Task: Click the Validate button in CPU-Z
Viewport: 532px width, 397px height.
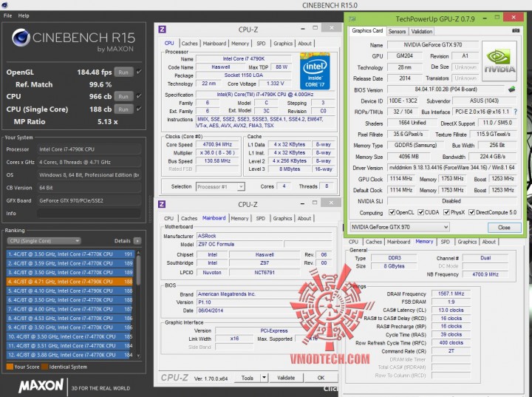Action: 286,378
